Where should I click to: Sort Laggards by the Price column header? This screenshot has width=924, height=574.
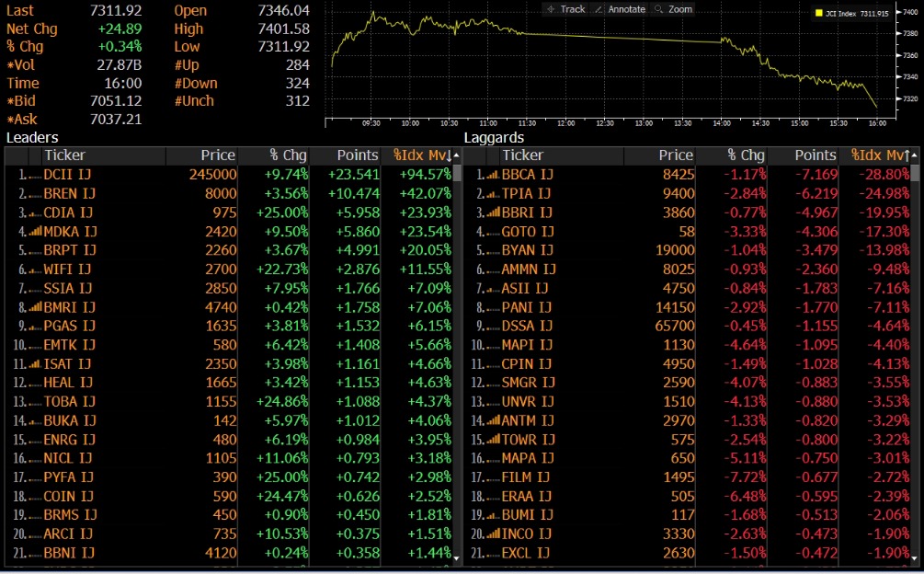676,155
